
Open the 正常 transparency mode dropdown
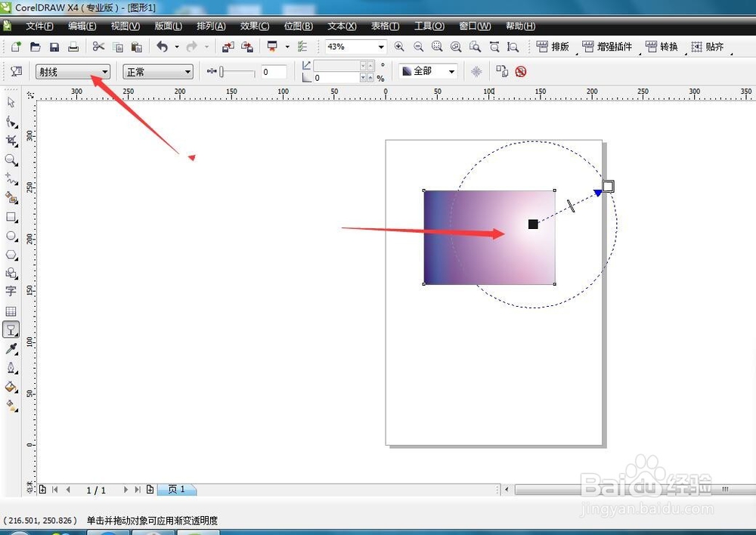tap(158, 72)
